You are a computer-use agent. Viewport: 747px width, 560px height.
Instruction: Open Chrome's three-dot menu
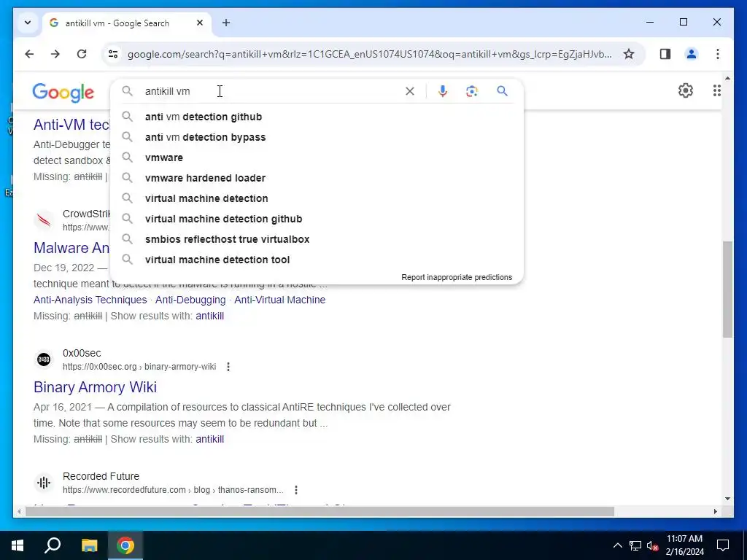[x=718, y=54]
